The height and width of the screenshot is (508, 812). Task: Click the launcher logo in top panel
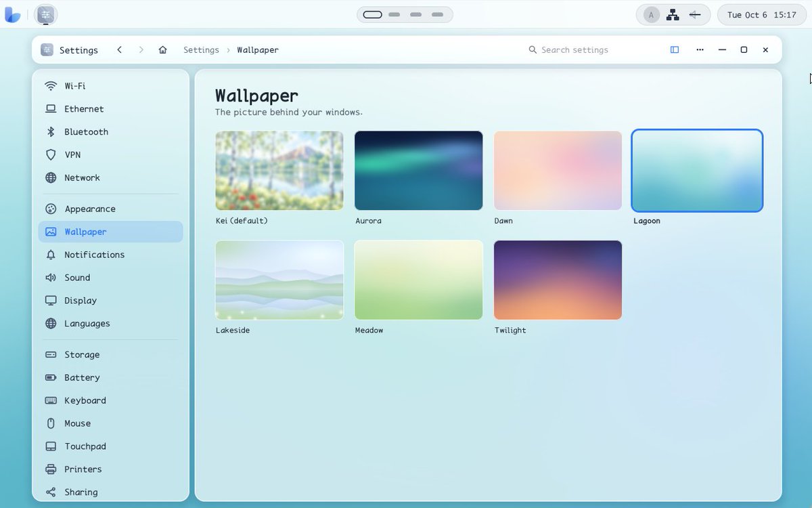click(x=13, y=14)
